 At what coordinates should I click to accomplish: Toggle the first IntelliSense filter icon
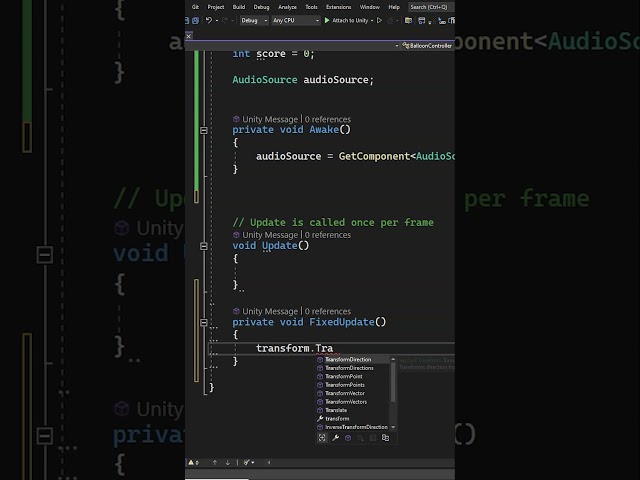(x=322, y=438)
